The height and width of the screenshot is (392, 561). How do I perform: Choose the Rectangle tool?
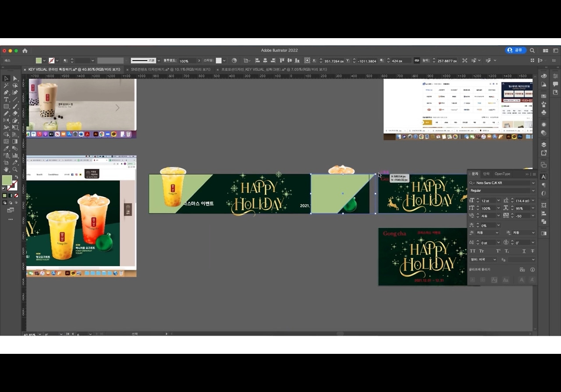pos(6,107)
